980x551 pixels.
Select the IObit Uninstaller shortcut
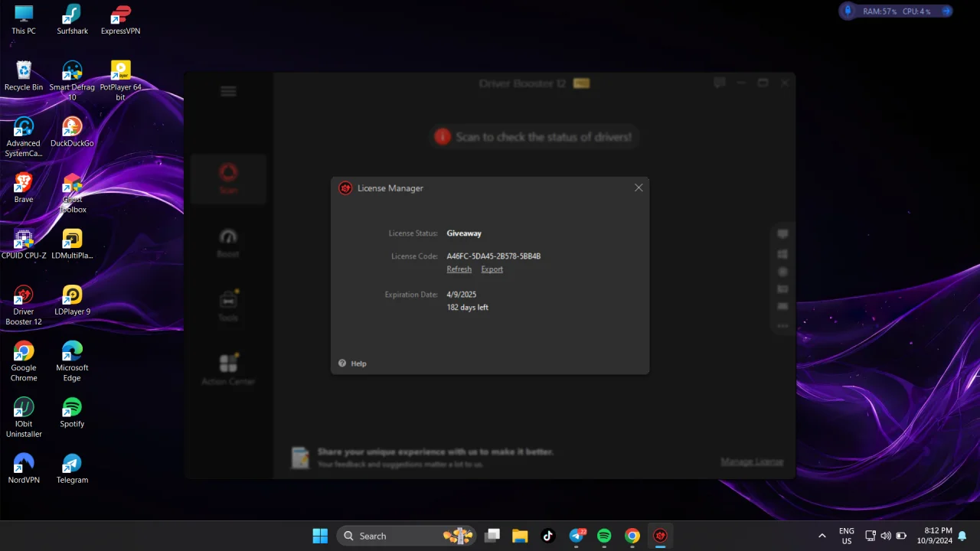click(x=24, y=418)
